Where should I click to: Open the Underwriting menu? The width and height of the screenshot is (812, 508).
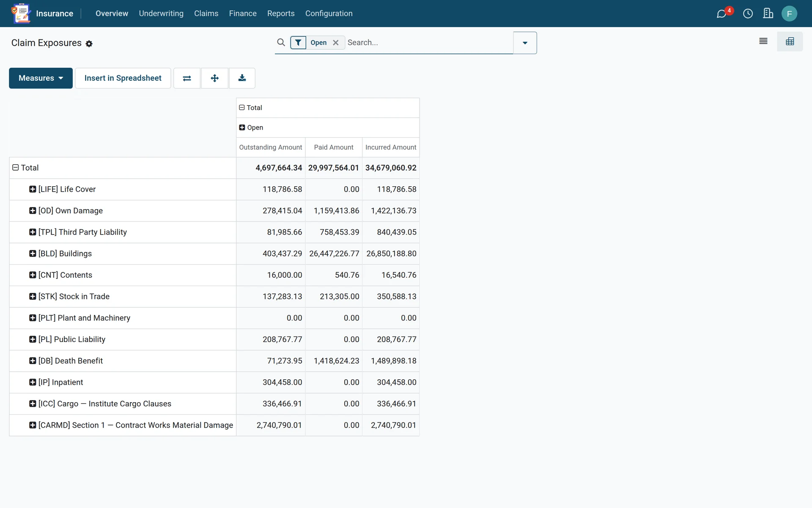coord(161,14)
